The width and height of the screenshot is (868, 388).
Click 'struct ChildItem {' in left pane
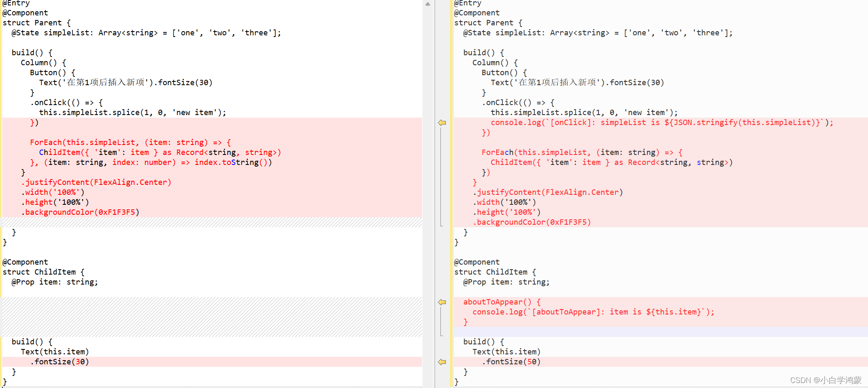[44, 272]
